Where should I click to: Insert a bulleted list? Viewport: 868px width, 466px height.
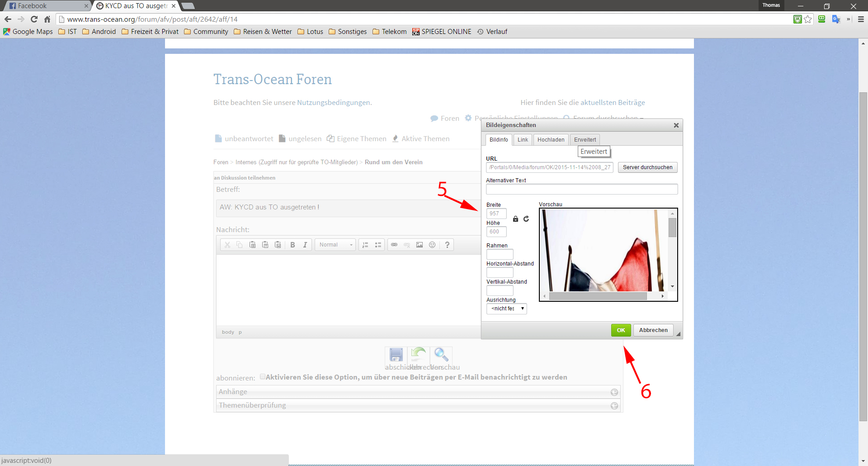pos(378,245)
